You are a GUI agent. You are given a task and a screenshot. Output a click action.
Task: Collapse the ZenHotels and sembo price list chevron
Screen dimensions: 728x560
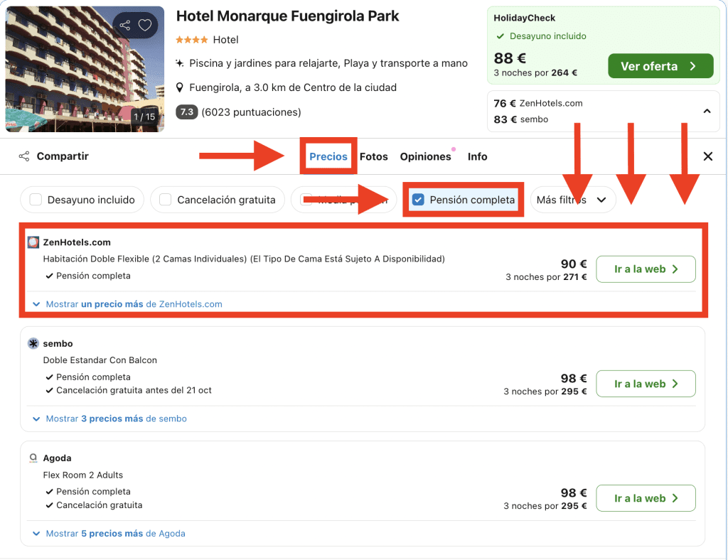[707, 111]
